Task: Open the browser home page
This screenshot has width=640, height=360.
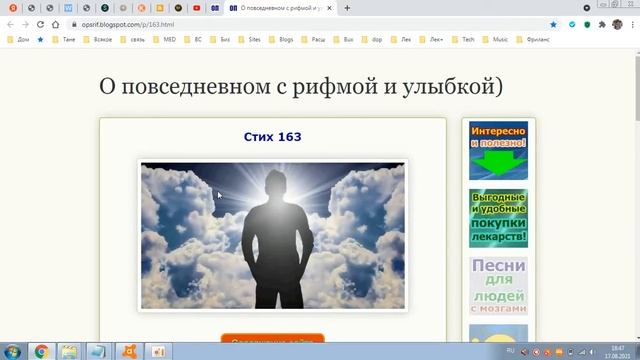Action: point(56,24)
